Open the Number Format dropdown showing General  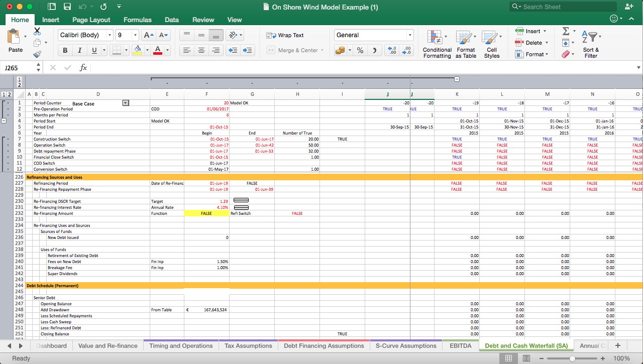[x=373, y=35]
